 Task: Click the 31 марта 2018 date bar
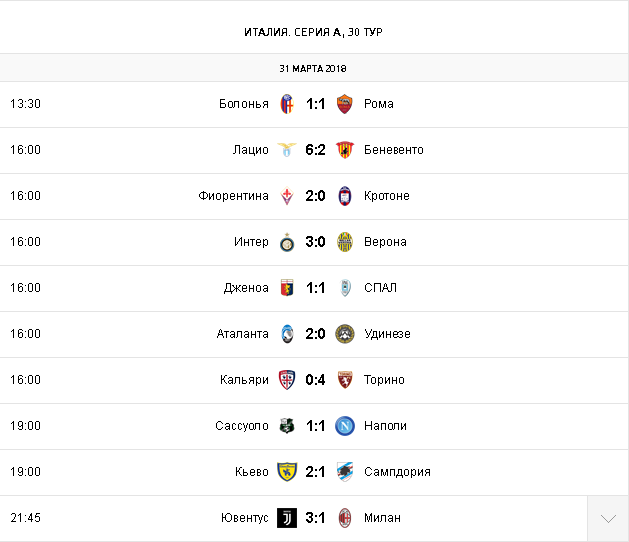[314, 68]
